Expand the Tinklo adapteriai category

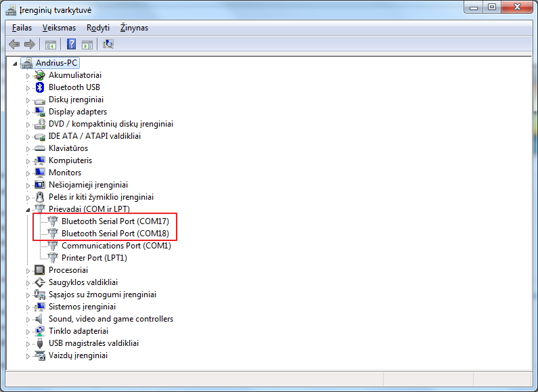(x=28, y=332)
